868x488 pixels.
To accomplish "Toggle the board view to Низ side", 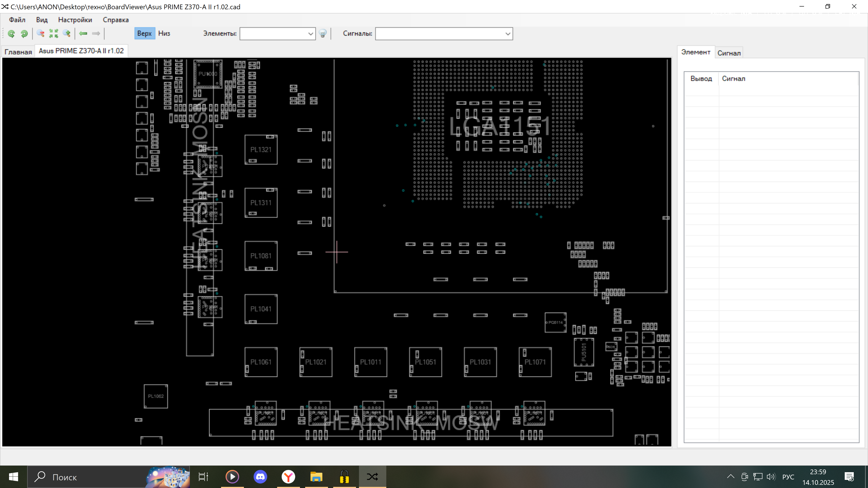I will (x=164, y=33).
